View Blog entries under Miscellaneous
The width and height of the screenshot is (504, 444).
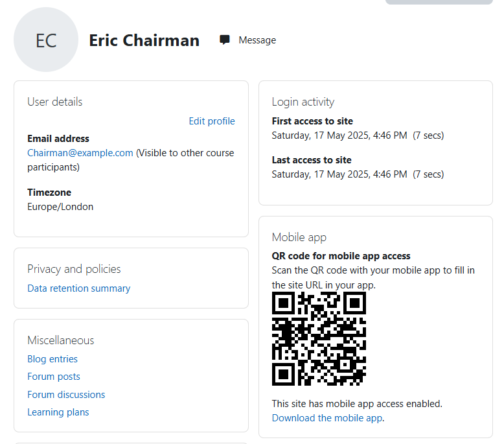pyautogui.click(x=52, y=359)
